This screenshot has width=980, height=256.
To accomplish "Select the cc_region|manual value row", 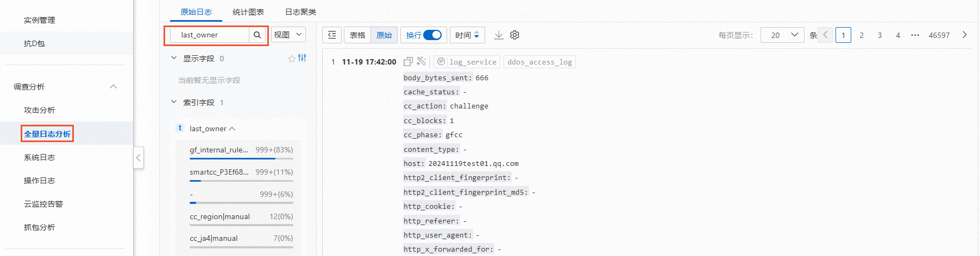I will click(241, 216).
